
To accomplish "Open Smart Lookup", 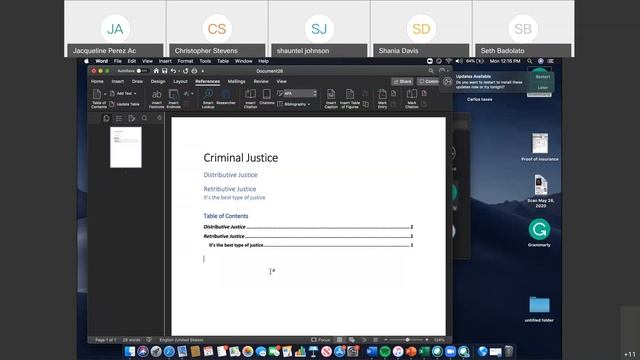I will (x=208, y=94).
